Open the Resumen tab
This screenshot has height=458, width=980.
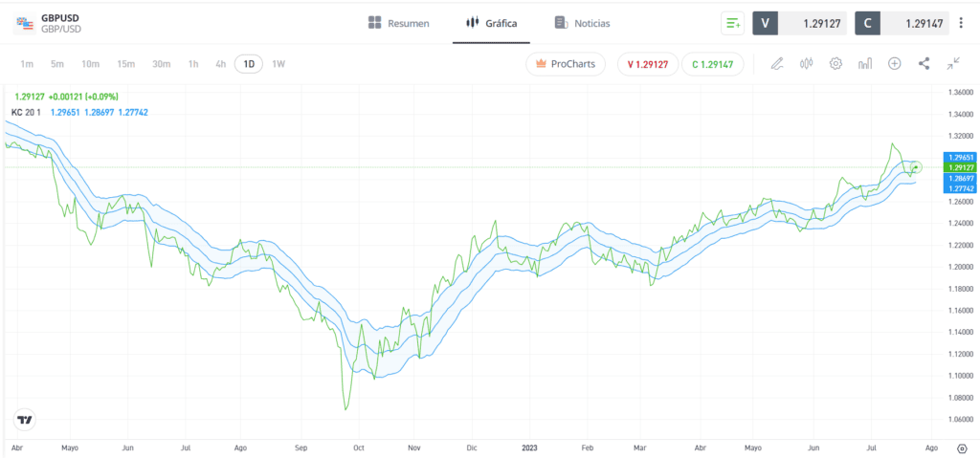click(399, 23)
